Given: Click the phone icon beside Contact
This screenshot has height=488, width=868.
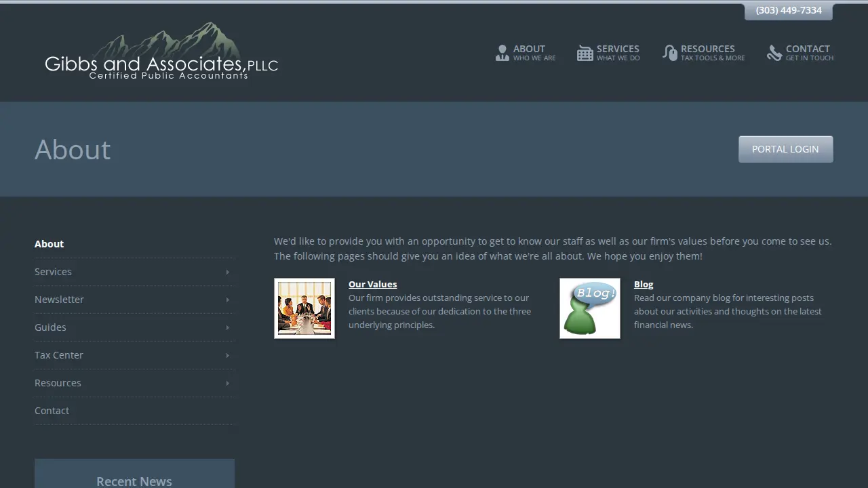Looking at the screenshot, I should pyautogui.click(x=774, y=53).
